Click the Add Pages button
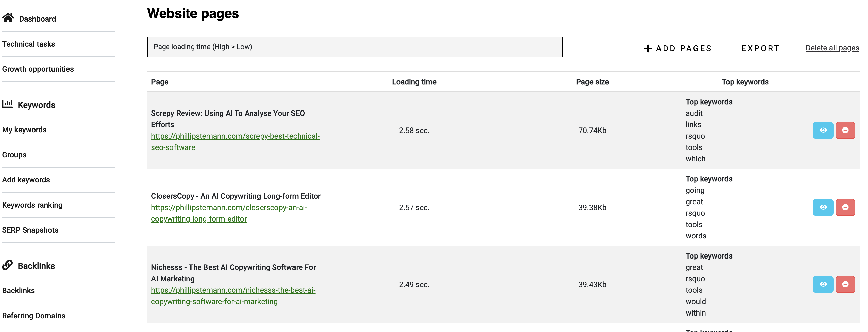The width and height of the screenshot is (868, 332). [x=679, y=48]
